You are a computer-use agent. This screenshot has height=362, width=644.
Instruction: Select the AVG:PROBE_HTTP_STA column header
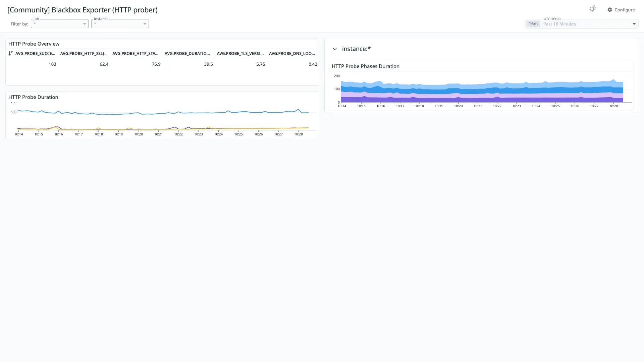[x=135, y=53]
